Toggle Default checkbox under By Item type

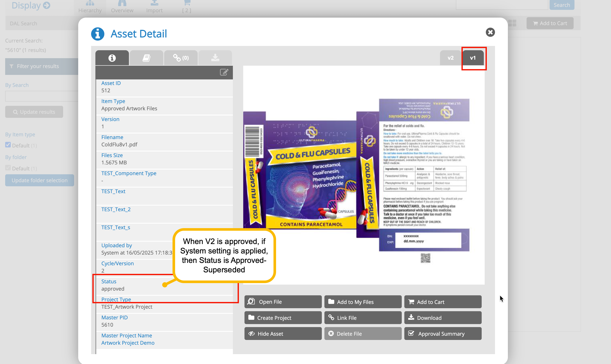(x=8, y=145)
